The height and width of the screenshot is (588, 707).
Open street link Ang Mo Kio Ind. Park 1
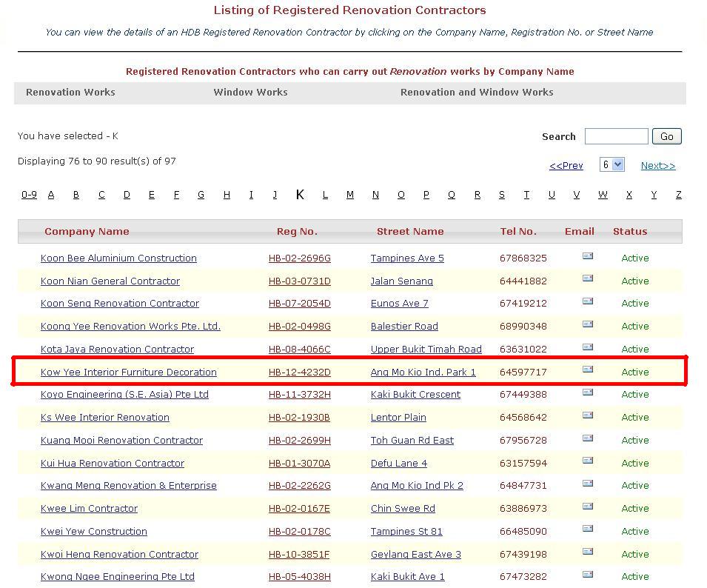[x=423, y=372]
